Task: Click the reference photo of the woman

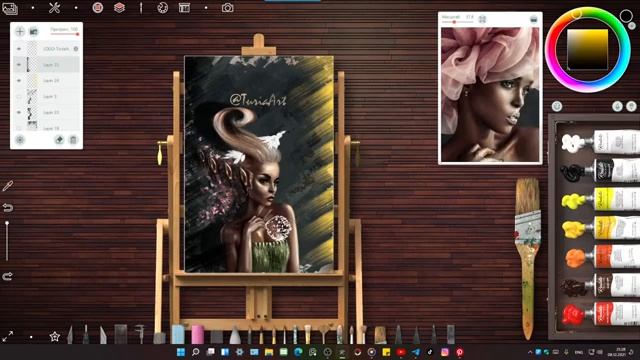Action: pyautogui.click(x=490, y=94)
